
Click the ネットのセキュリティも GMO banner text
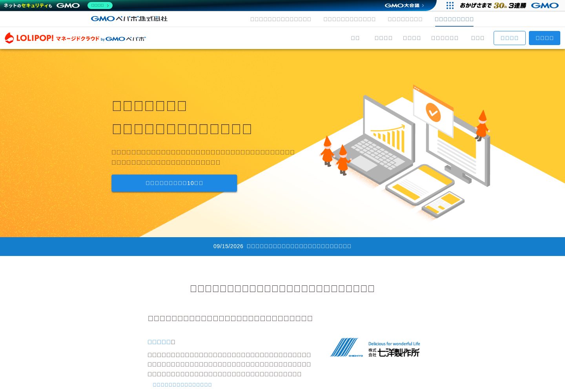pos(42,5)
